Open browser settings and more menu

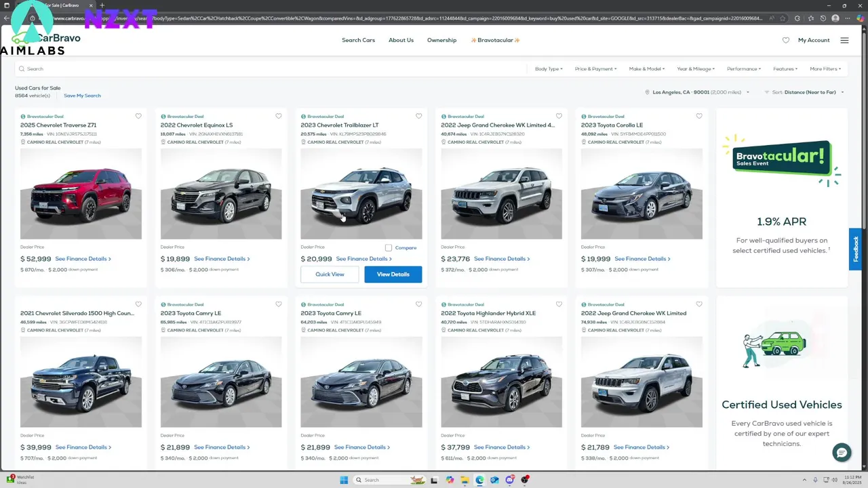tap(848, 18)
